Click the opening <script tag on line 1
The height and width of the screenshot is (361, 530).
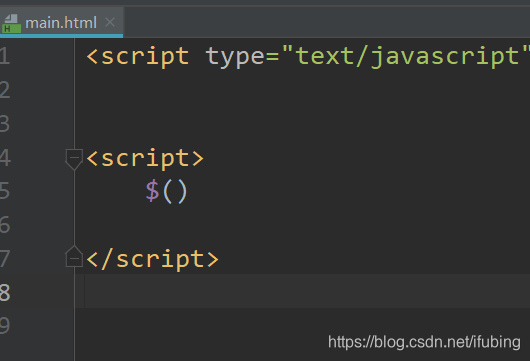138,57
